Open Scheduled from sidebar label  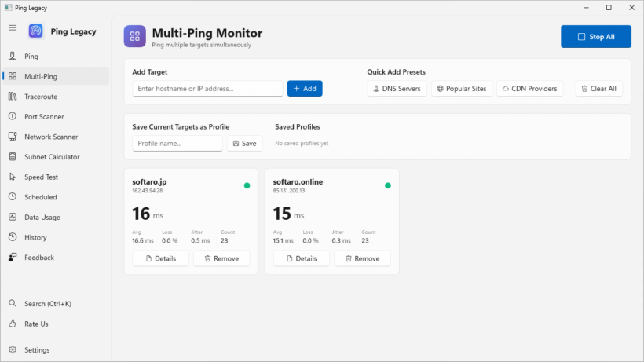[x=40, y=197]
